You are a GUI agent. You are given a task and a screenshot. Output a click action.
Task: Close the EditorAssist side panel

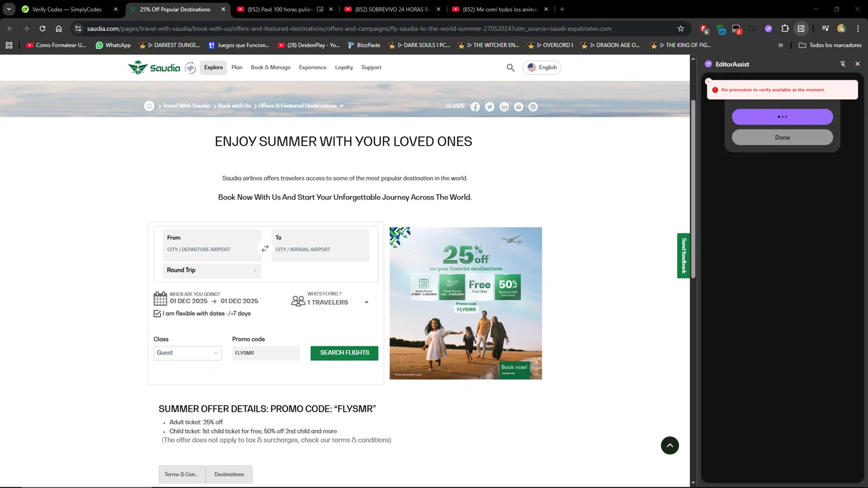click(857, 64)
